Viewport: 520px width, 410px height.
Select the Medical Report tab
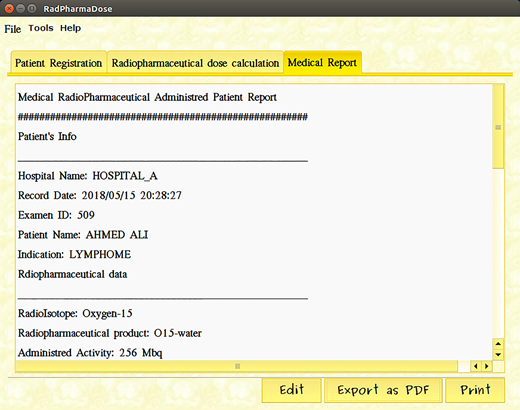(x=322, y=62)
